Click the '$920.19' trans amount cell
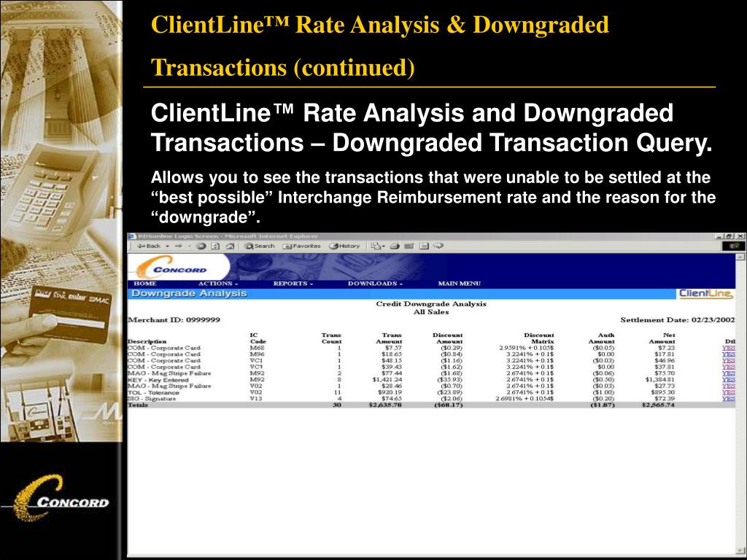This screenshot has width=747, height=560. pos(390,392)
